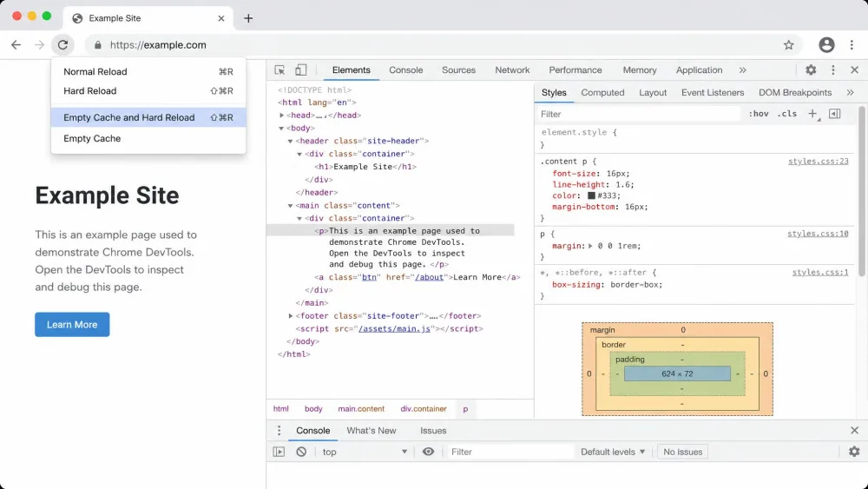868x489 pixels.
Task: Close the console drawer
Action: tap(855, 430)
